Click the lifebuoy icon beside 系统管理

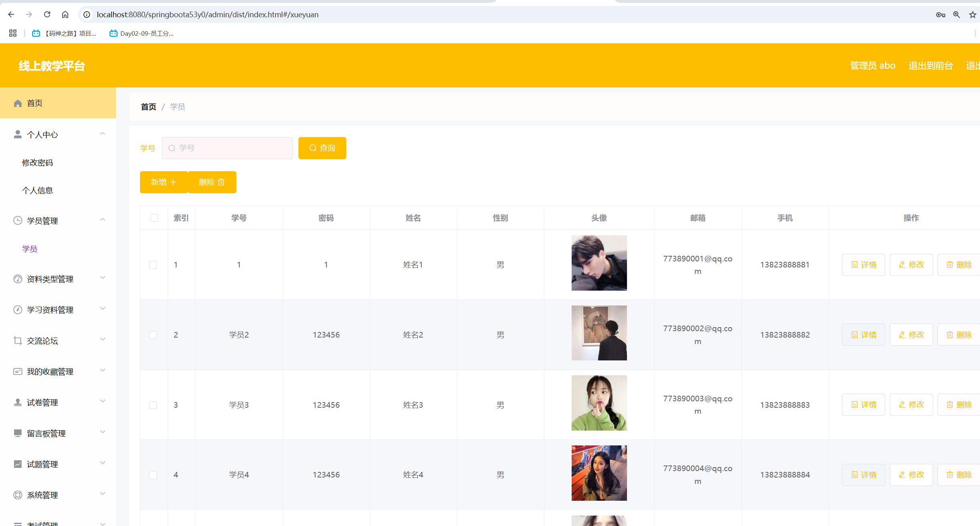[x=18, y=495]
